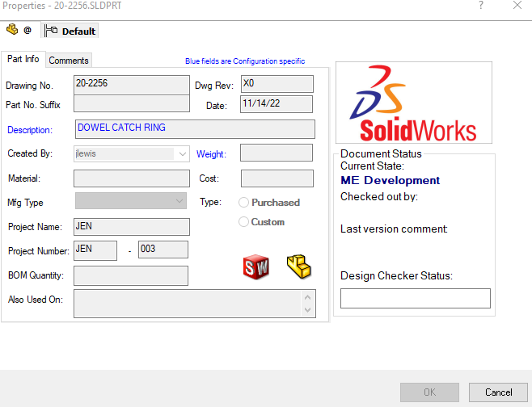Click the Part No. Suffix field
This screenshot has width=532, height=407.
pos(132,103)
